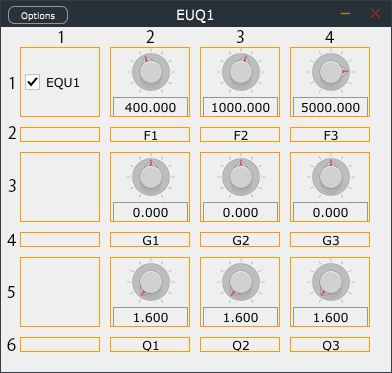392x373 pixels.
Task: Click the Q3 label
Action: [x=330, y=345]
